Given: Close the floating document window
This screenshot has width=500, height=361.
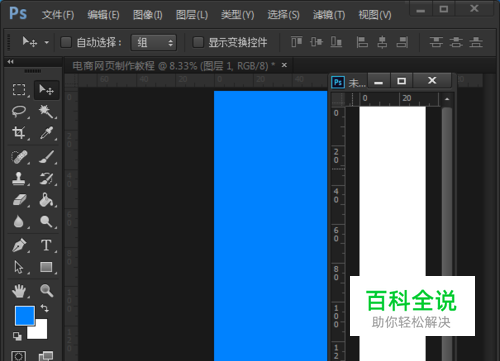Looking at the screenshot, I should click(x=432, y=81).
